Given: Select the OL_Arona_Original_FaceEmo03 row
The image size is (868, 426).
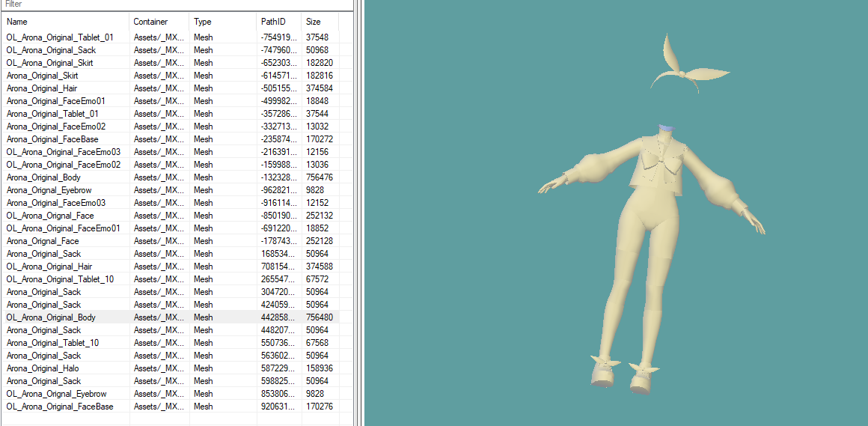Looking at the screenshot, I should pyautogui.click(x=171, y=152).
